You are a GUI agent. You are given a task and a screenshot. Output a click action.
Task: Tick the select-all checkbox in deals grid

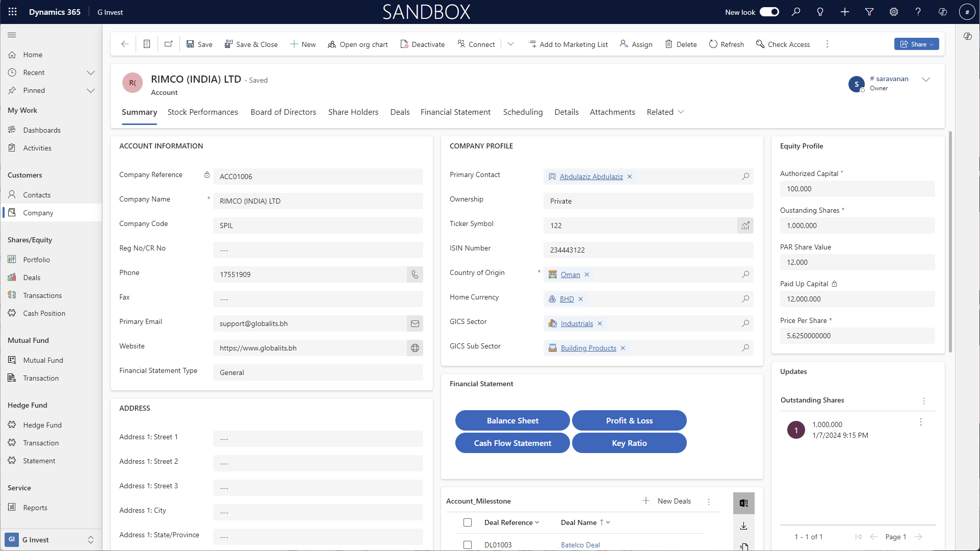pos(468,522)
